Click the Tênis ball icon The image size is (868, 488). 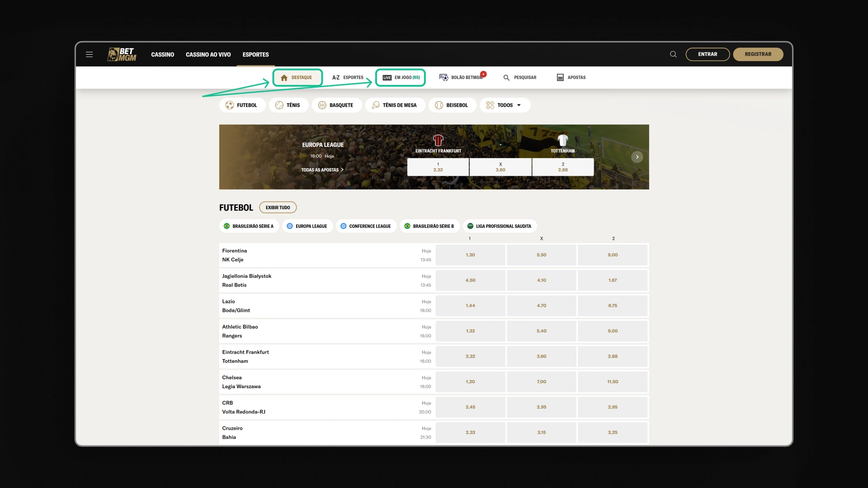(x=279, y=105)
